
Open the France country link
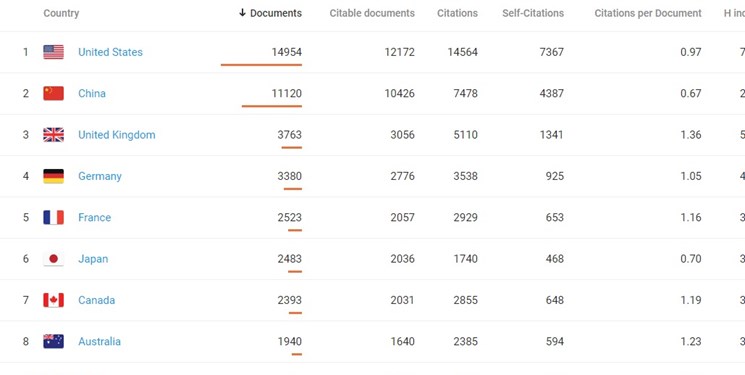[95, 217]
